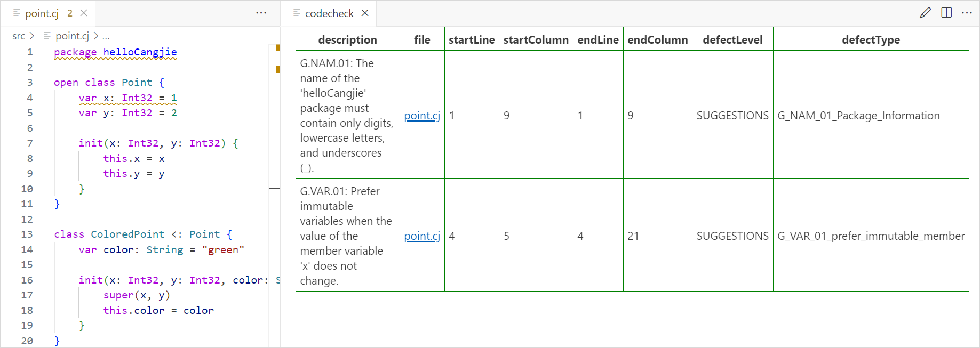Click the file icon on codecheck tab
This screenshot has height=348, width=980.
297,13
